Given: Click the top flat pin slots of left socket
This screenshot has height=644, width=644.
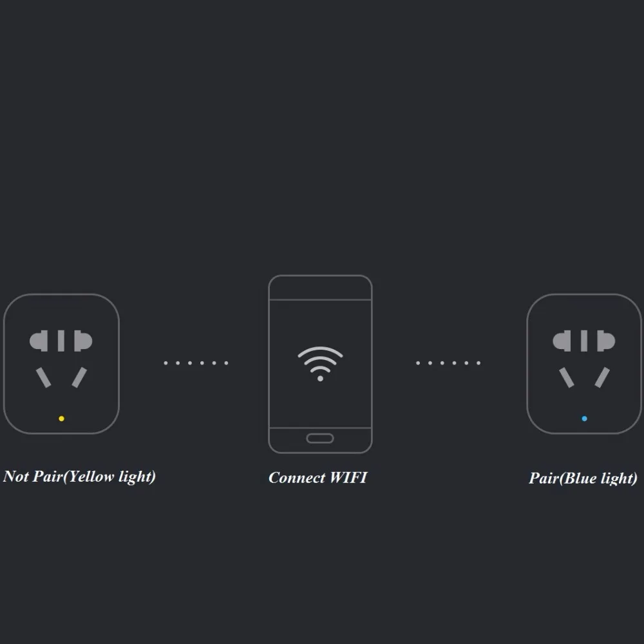Looking at the screenshot, I should 61,341.
